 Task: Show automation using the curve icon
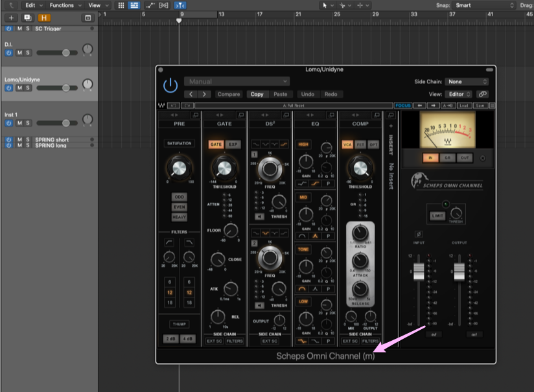[x=150, y=5]
